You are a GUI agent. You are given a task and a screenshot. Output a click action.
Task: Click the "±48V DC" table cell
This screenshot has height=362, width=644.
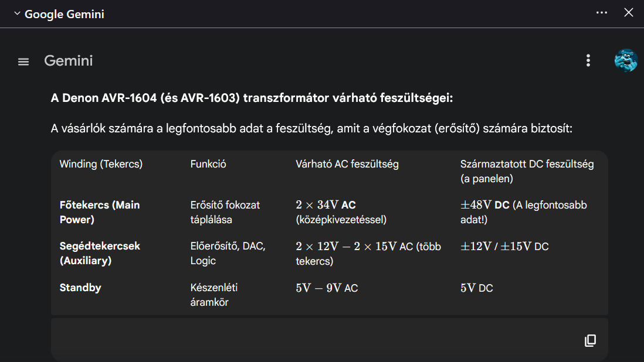pyautogui.click(x=484, y=205)
